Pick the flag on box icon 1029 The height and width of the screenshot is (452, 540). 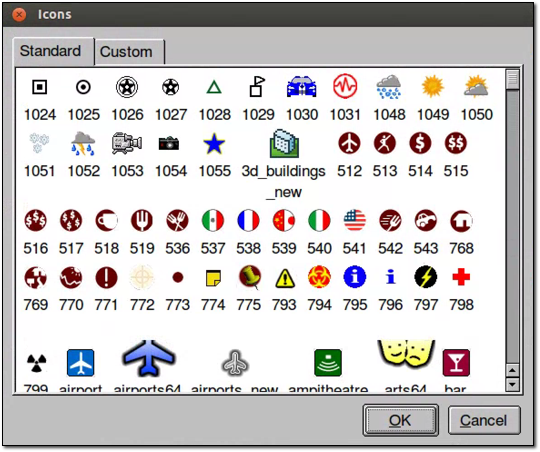point(258,86)
